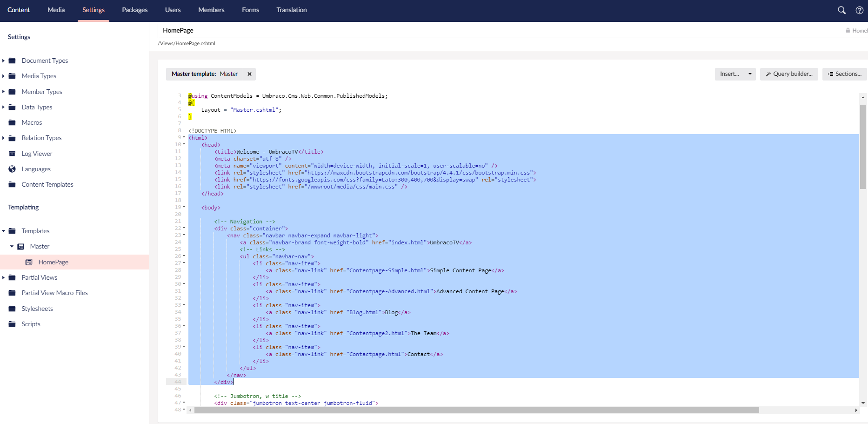Open the Log Viewer item
Image resolution: width=868 pixels, height=424 pixels.
click(37, 154)
